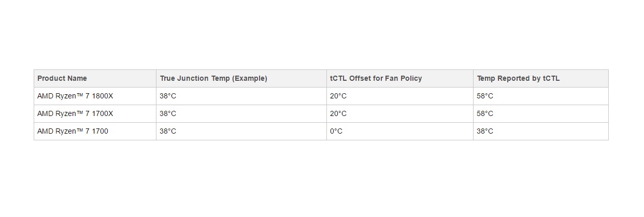Click the 1800X reported temp 58°C cell
644x217 pixels.
tap(541, 96)
